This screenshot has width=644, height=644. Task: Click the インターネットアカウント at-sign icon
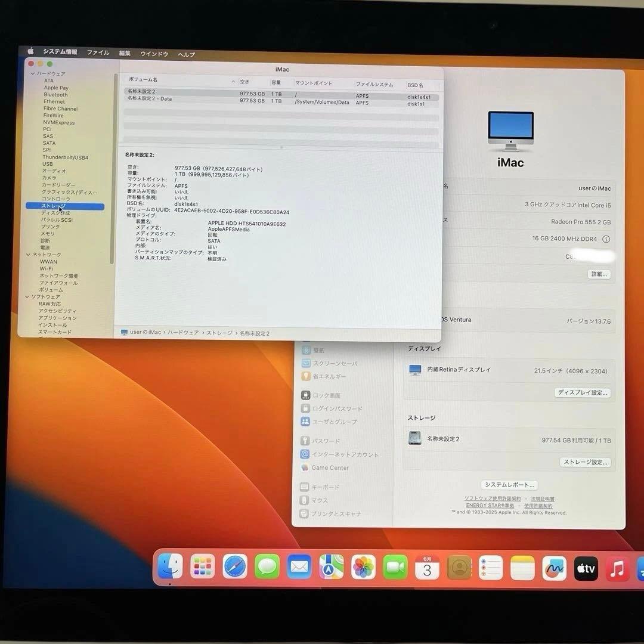tap(306, 454)
